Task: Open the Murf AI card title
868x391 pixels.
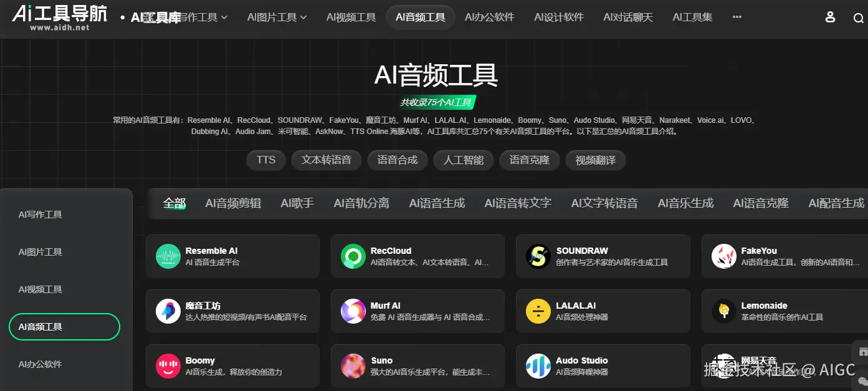Action: tap(386, 306)
